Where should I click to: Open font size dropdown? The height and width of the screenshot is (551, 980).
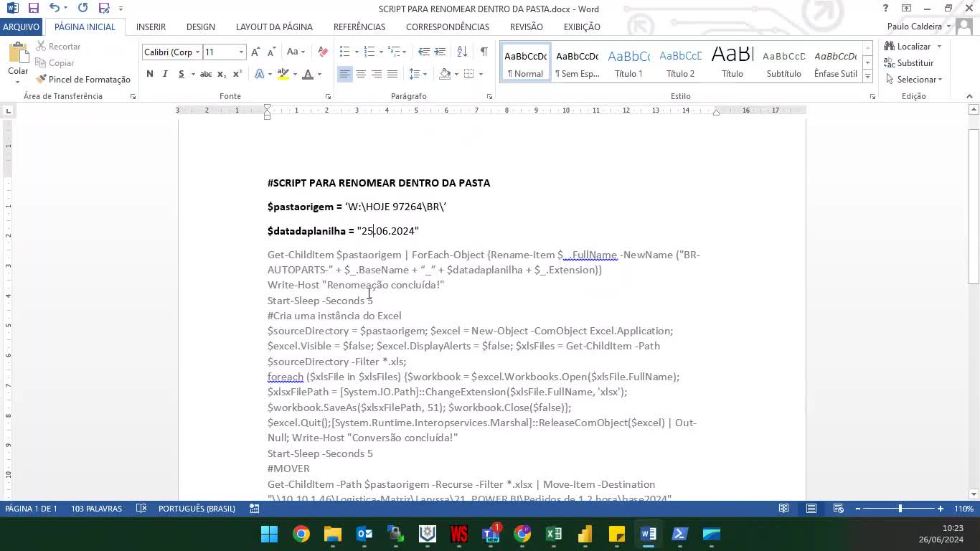pos(241,52)
